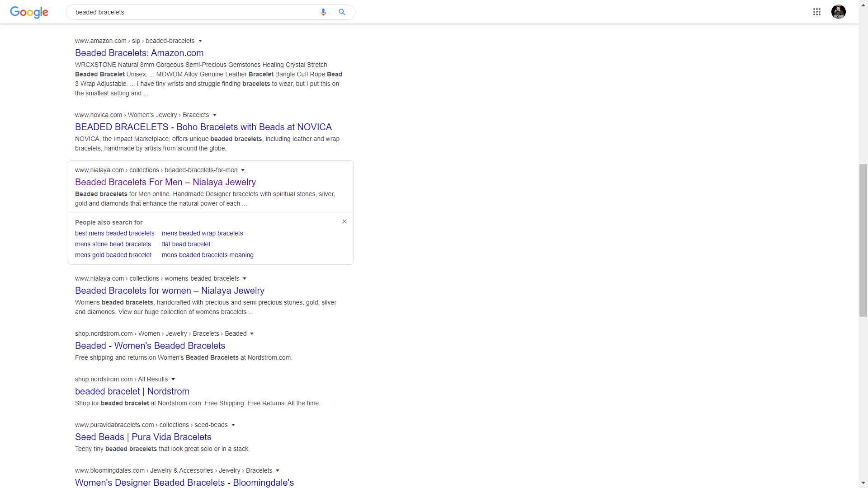Search for flat bead bracelet
868x488 pixels.
click(x=186, y=244)
